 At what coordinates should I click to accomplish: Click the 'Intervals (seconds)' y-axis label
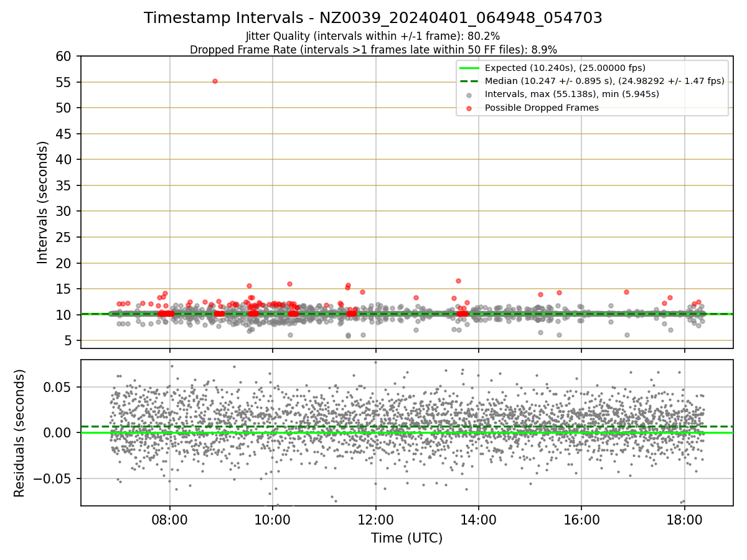click(42, 202)
